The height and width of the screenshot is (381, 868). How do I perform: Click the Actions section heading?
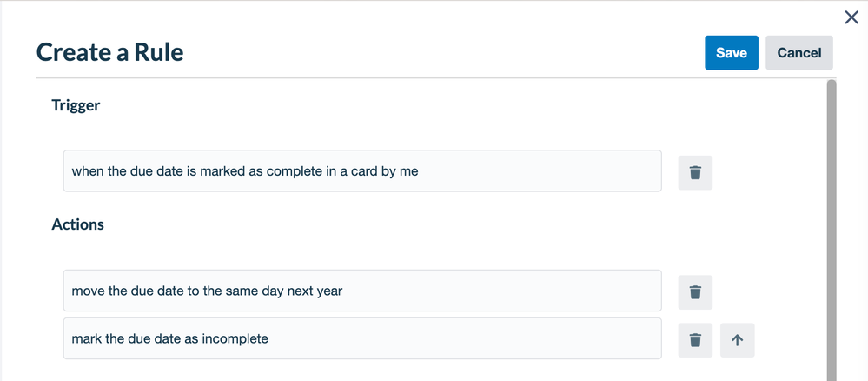coord(77,224)
